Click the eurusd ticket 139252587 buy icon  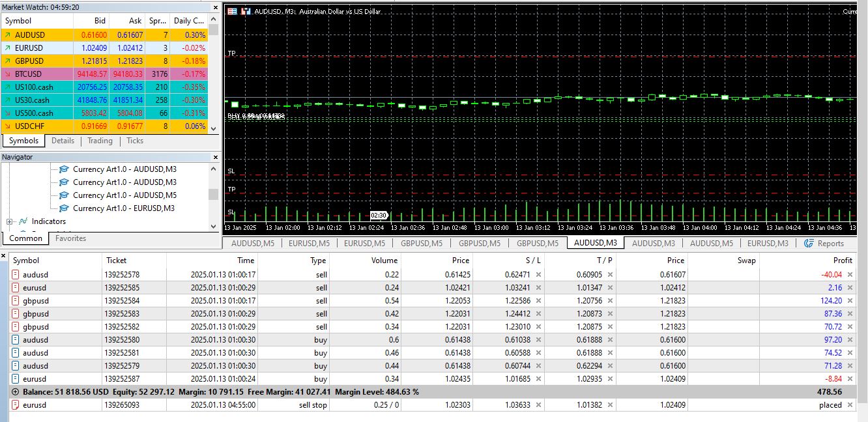[15, 379]
